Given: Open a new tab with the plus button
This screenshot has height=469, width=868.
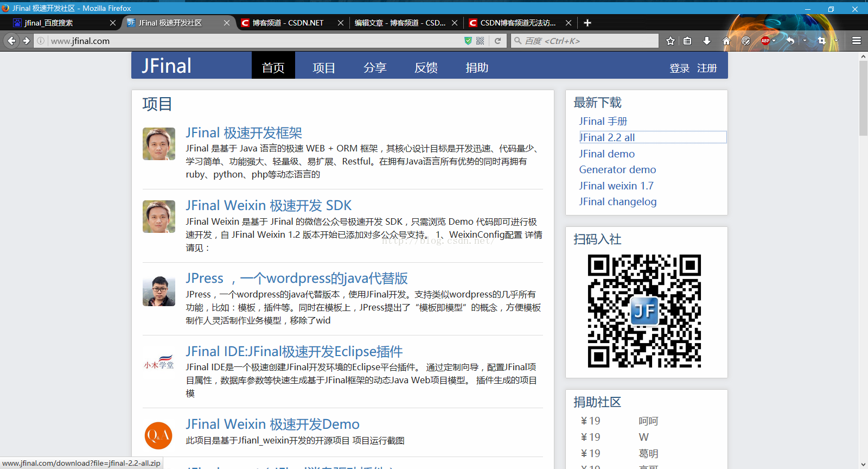Looking at the screenshot, I should (588, 23).
